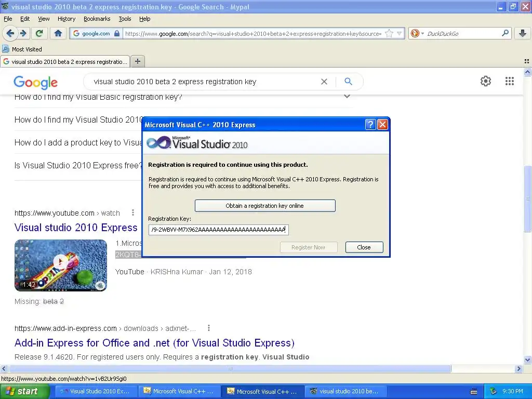The height and width of the screenshot is (399, 532).
Task: Open Google settings gear icon
Action: pyautogui.click(x=486, y=81)
